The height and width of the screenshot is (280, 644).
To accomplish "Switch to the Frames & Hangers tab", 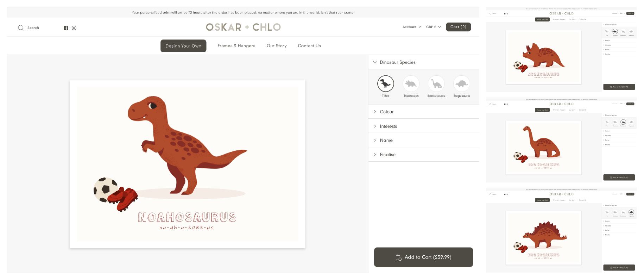I will point(236,45).
